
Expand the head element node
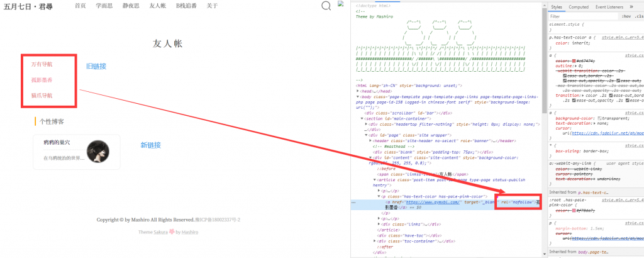358,91
